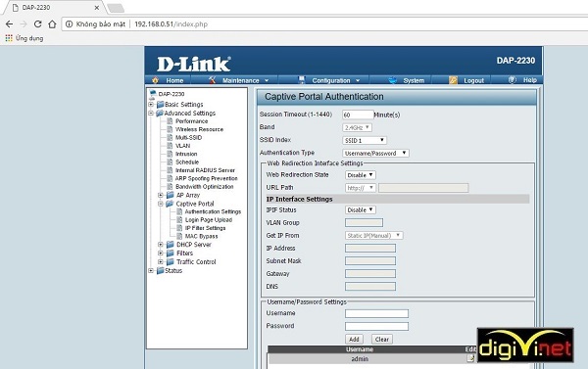Viewport: 588px width, 369px height.
Task: Click Logout in the top menu
Action: 474,80
